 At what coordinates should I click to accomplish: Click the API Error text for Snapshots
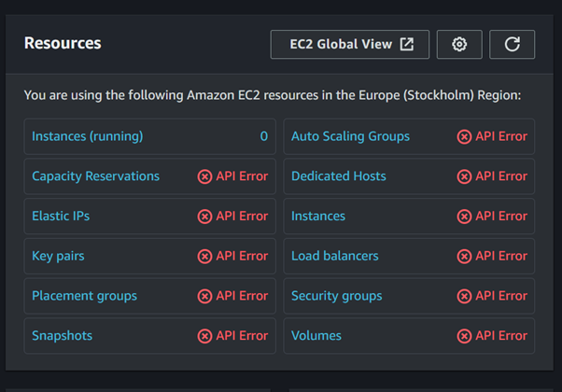(x=242, y=336)
